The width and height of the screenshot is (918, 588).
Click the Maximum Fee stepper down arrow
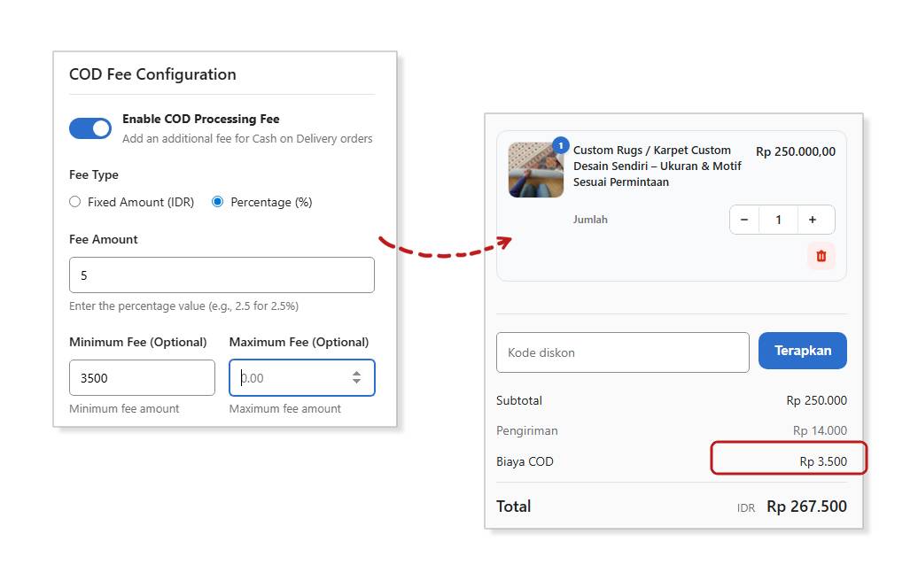356,383
